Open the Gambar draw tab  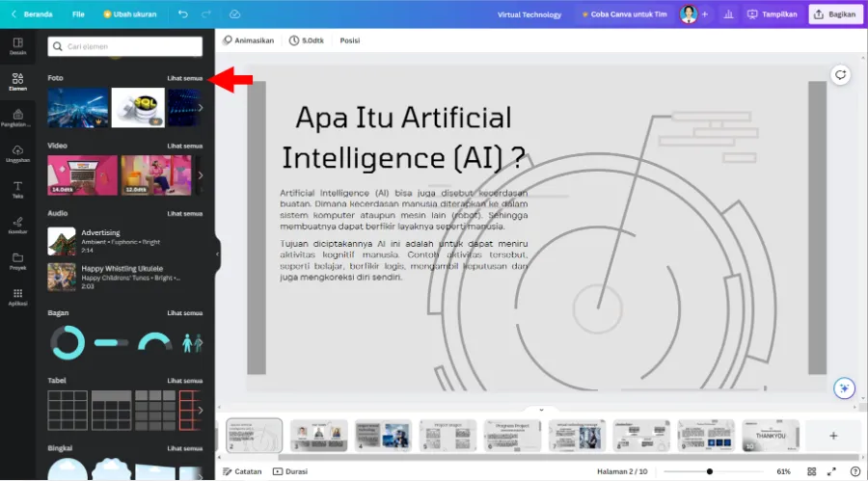coord(17,226)
